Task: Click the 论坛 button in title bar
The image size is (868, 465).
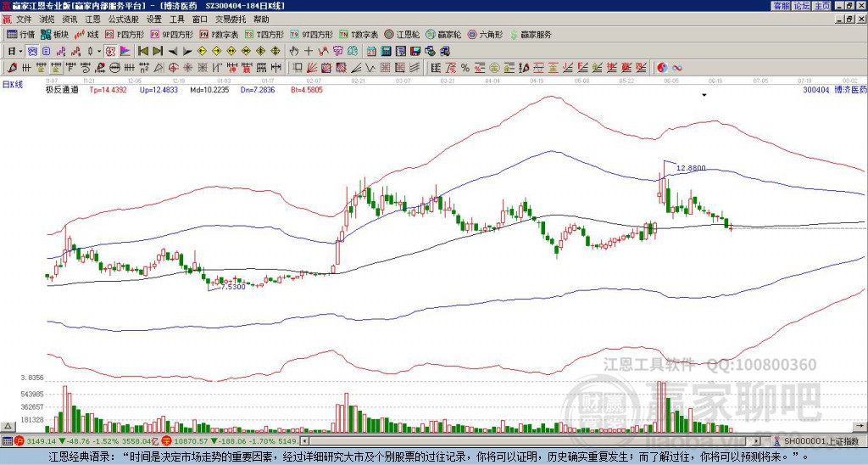Action: click(802, 6)
